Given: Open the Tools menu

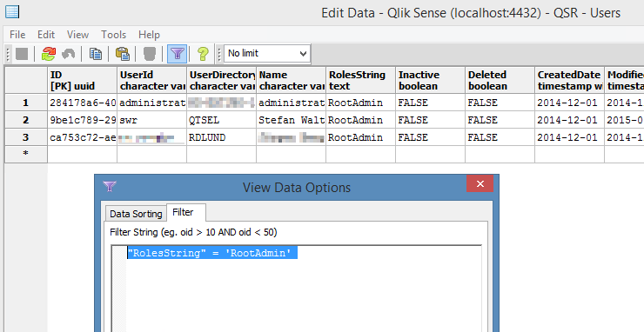Looking at the screenshot, I should coord(113,35).
